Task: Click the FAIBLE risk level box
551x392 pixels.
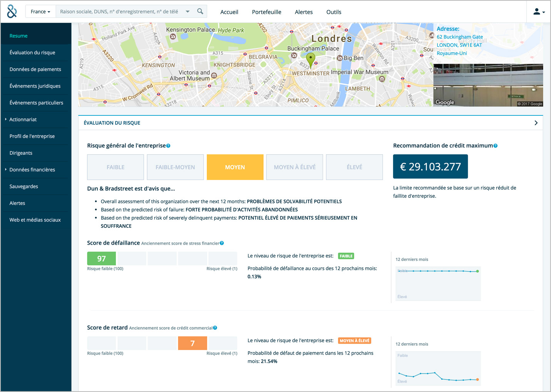Action: pos(116,167)
